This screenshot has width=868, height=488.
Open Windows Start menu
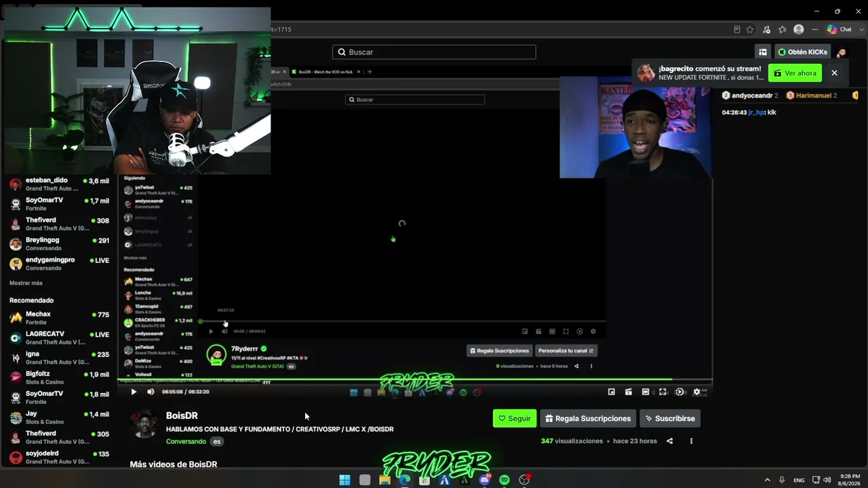coord(344,480)
